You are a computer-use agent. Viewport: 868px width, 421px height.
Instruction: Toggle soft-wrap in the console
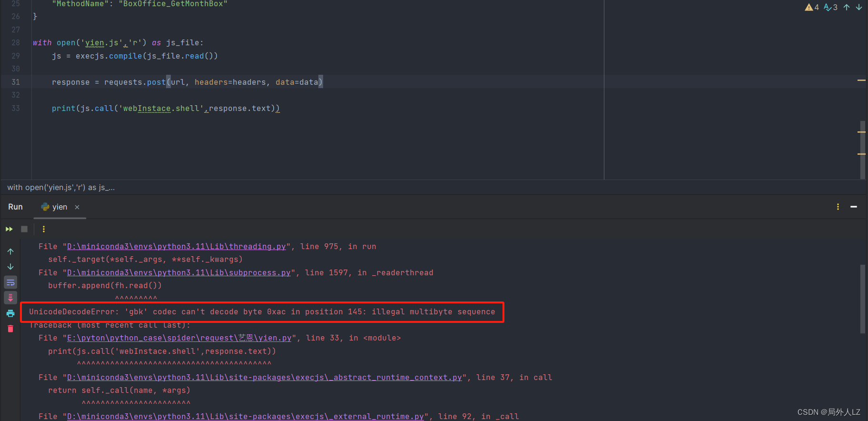point(10,282)
